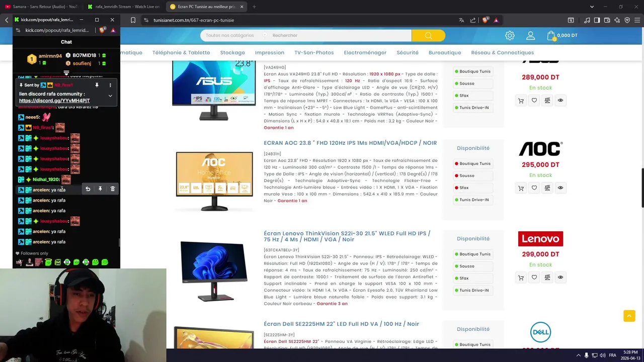Open the Impression menu
The height and width of the screenshot is (362, 644).
coord(270,52)
